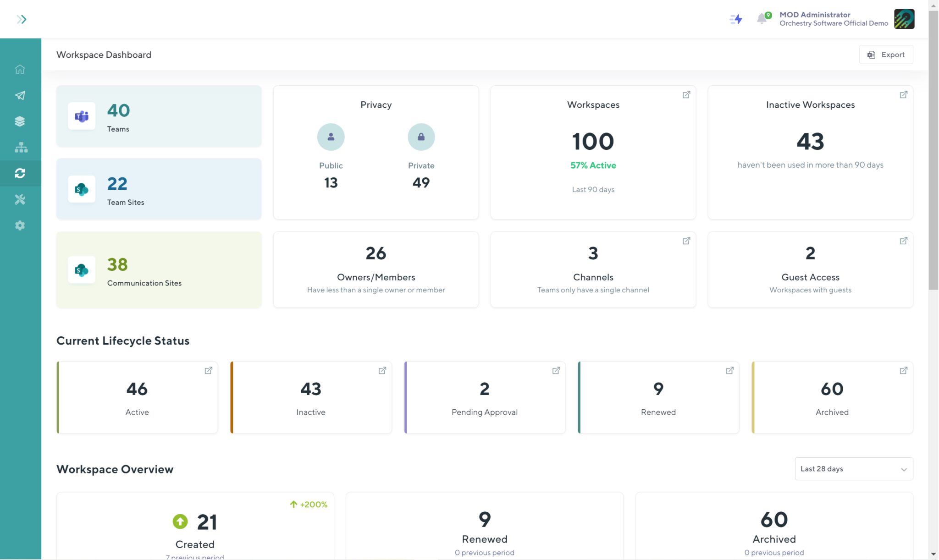Select the highlighted lifecycle sync icon
Screen dimensions: 939x560
pos(20,173)
